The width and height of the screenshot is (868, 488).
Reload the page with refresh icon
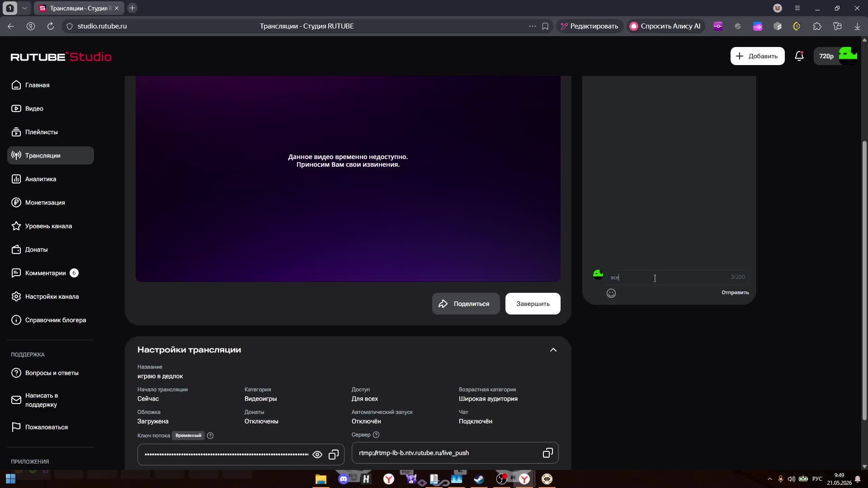click(x=51, y=26)
